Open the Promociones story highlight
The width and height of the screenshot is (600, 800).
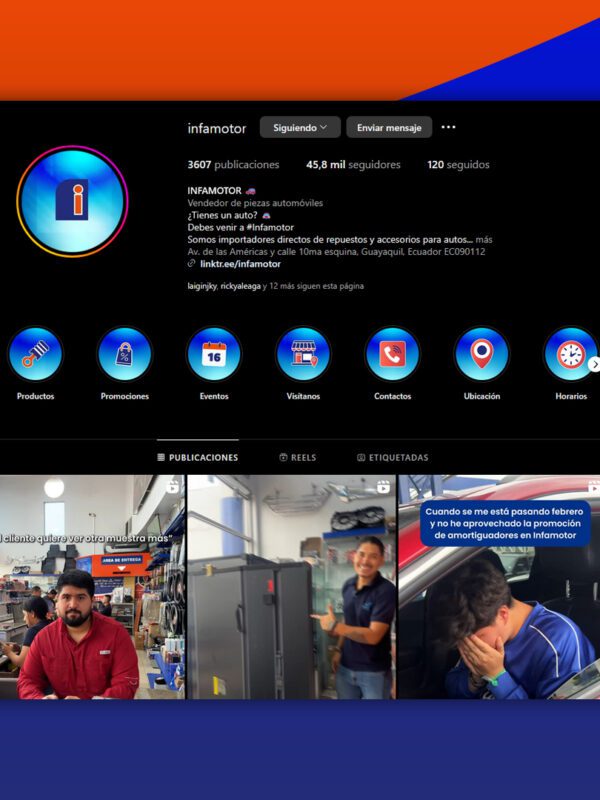[125, 355]
